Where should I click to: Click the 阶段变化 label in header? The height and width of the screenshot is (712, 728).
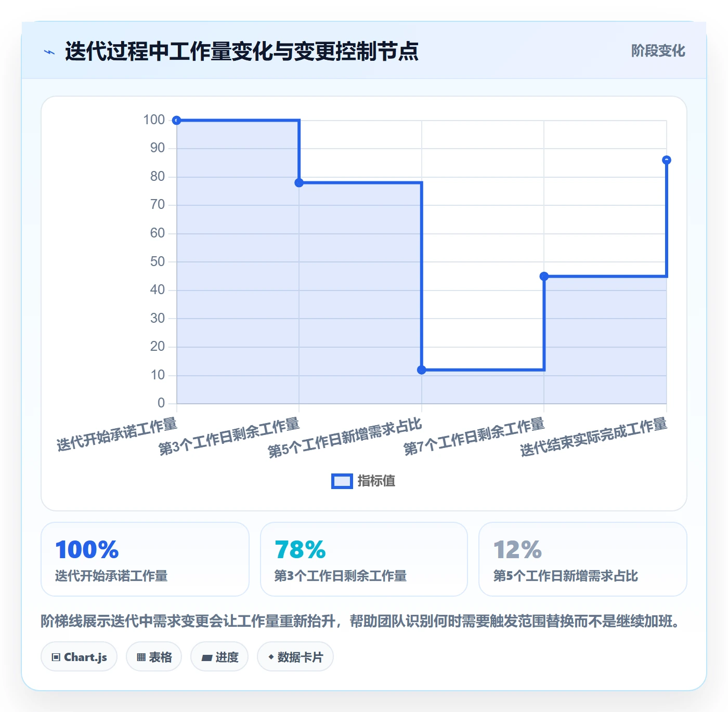[658, 51]
